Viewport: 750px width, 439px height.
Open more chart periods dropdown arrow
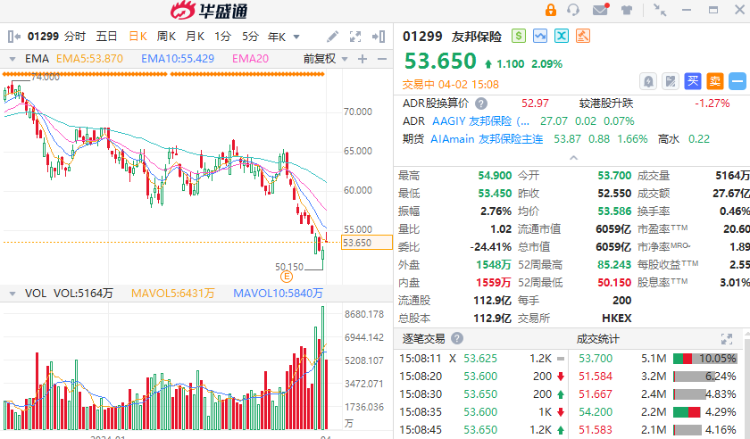click(297, 37)
